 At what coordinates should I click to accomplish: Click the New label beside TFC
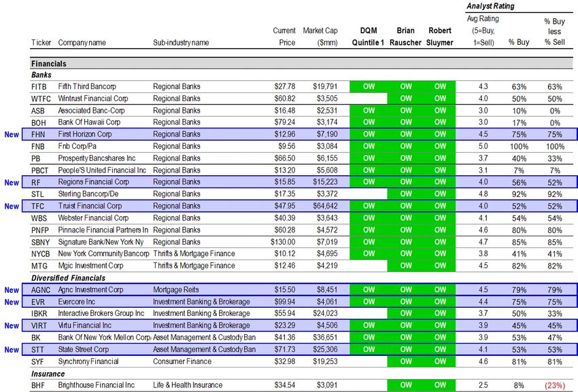(12, 207)
